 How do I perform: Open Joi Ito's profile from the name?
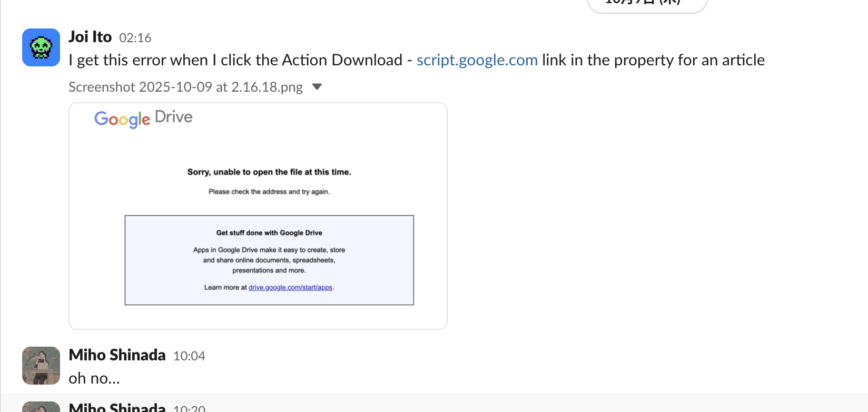90,37
